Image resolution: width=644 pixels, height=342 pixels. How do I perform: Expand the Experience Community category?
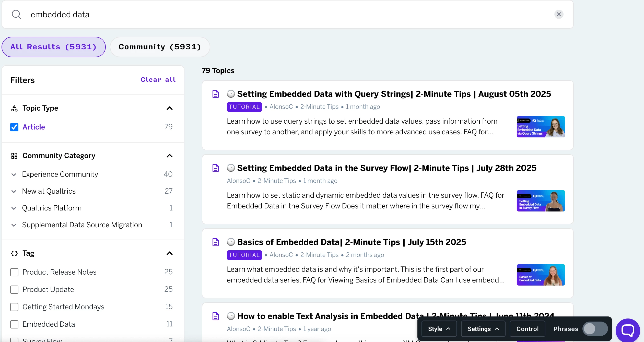(14, 175)
